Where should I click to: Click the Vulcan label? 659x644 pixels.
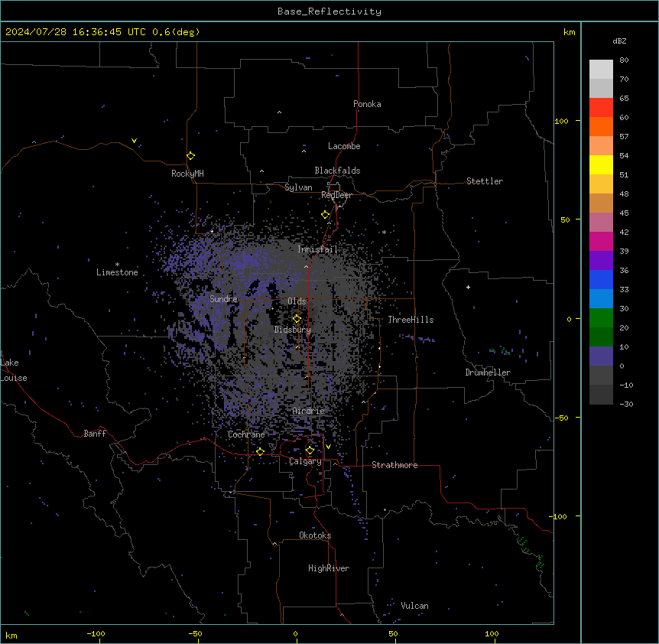(x=415, y=606)
